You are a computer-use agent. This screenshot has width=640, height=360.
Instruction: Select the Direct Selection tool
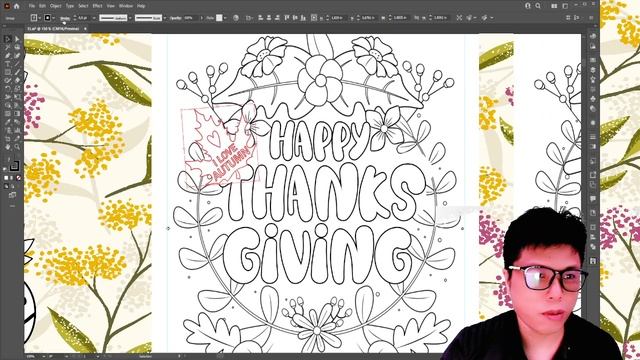tap(17, 39)
